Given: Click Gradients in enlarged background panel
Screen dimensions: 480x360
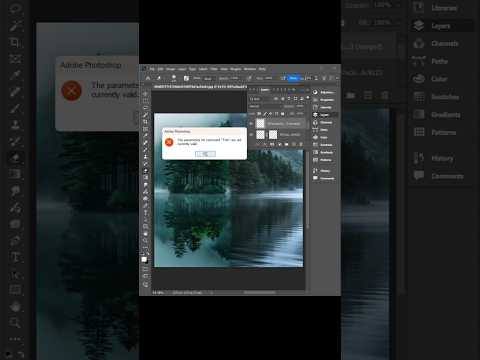Looking at the screenshot, I should (x=446, y=115).
